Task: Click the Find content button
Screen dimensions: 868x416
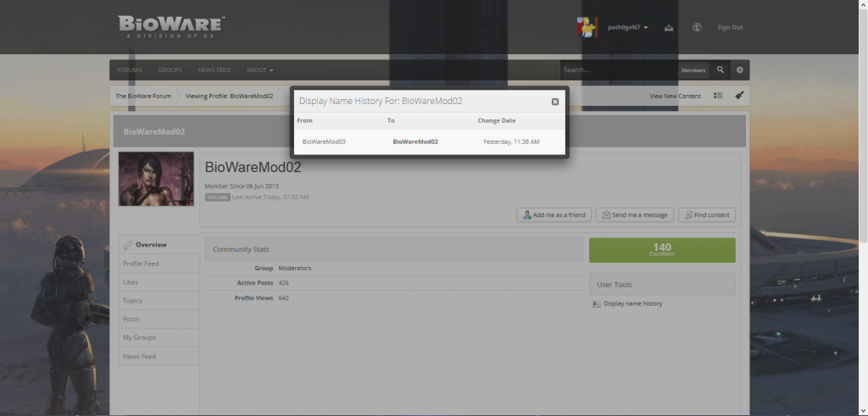Action: pyautogui.click(x=707, y=214)
